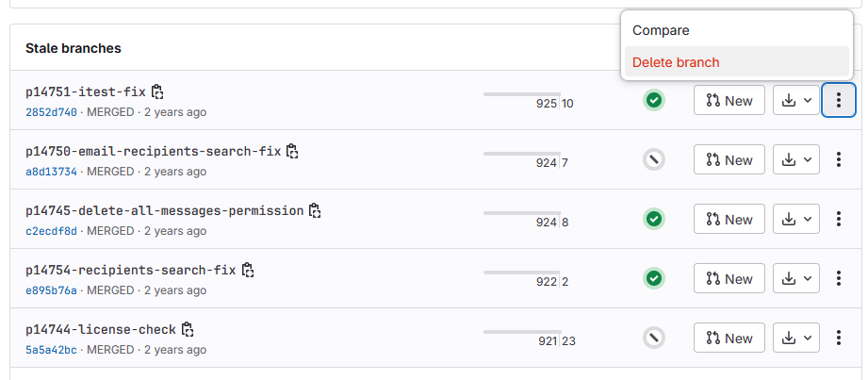Open more actions for p14744-license-check branch
Viewport: 868px width, 380px height.
(x=839, y=338)
